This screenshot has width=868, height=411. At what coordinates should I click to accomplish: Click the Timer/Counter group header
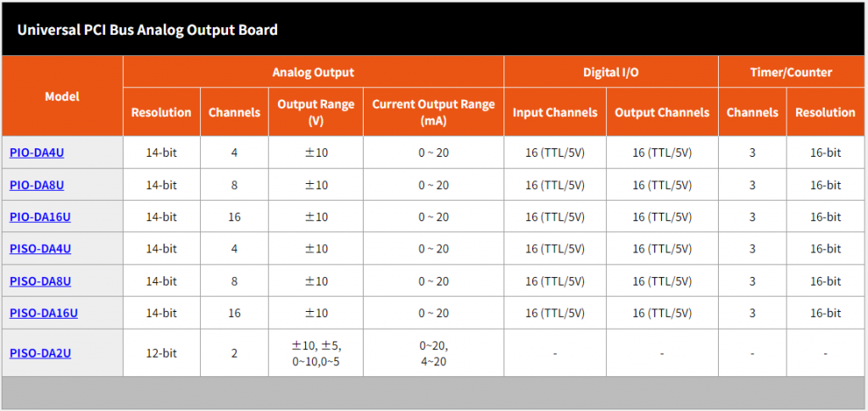click(x=791, y=72)
